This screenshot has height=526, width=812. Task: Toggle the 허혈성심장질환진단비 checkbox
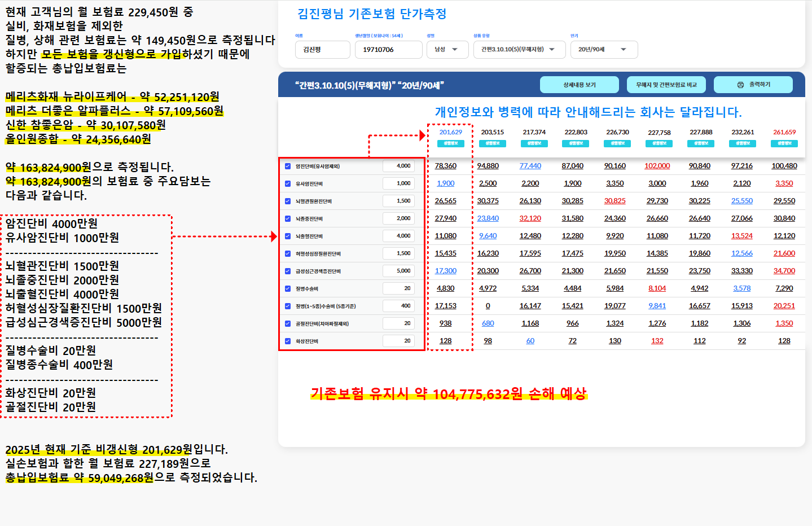coord(288,253)
